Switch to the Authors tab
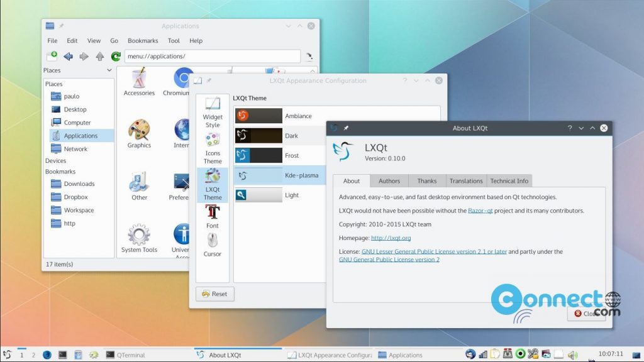 coord(389,180)
